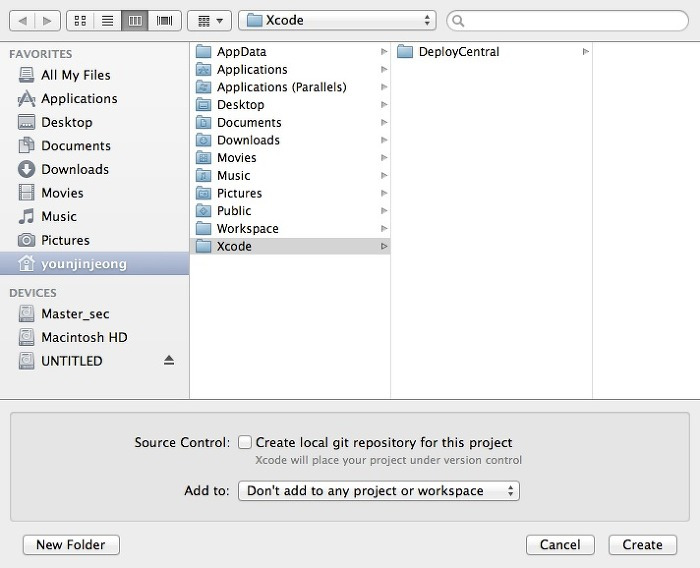Select the Public folder
The image size is (700, 568).
pos(290,211)
